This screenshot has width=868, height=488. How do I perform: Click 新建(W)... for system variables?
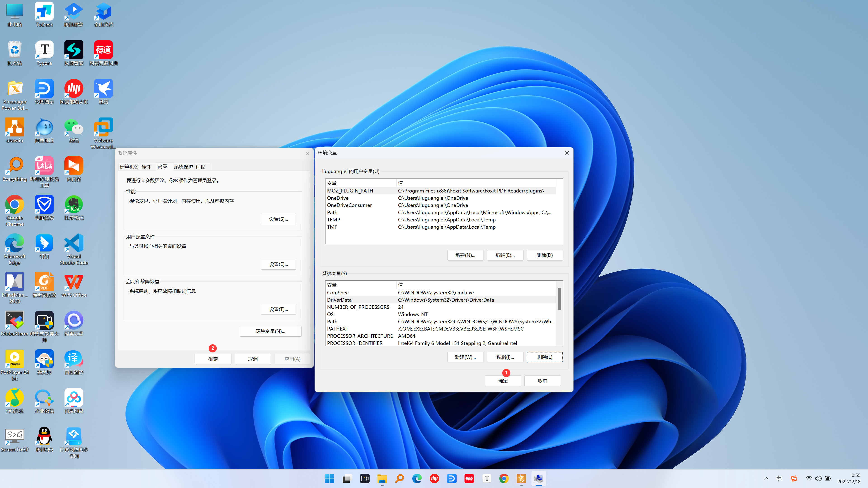[x=465, y=357]
